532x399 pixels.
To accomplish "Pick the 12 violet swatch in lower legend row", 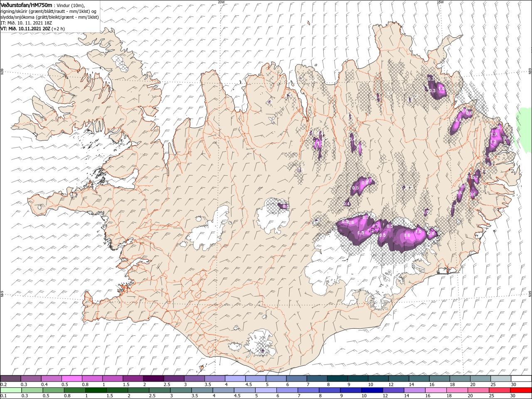I will tap(394, 390).
